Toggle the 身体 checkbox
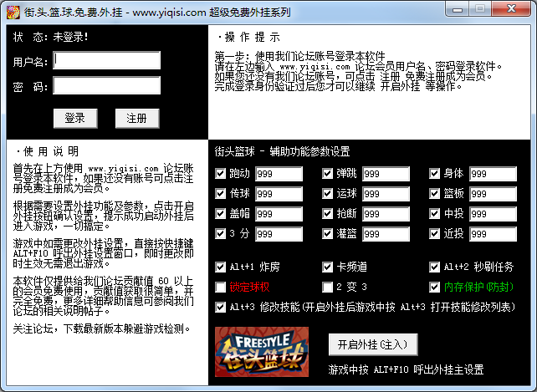 click(x=435, y=174)
